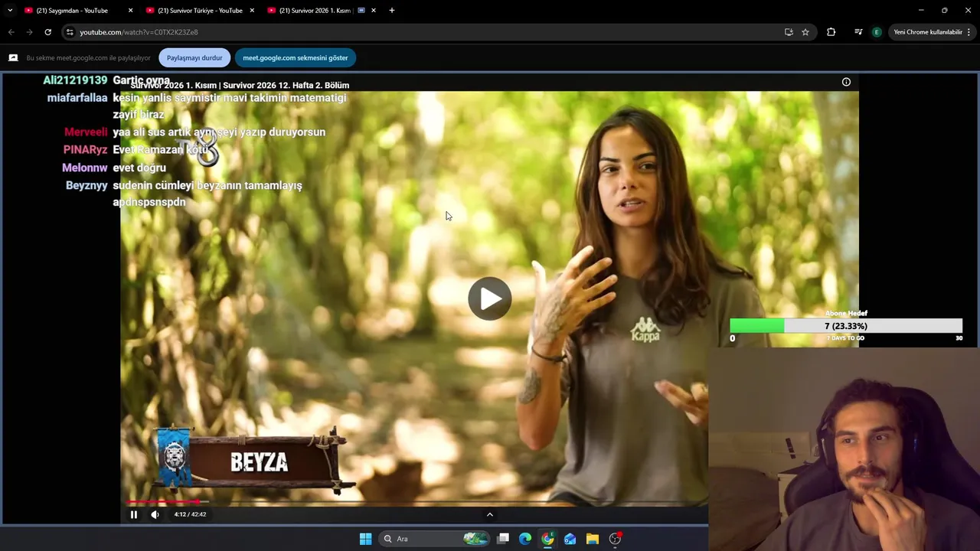Switch to the Survivor 2026 1. Kısım tab
The image size is (980, 551).
coord(315,11)
